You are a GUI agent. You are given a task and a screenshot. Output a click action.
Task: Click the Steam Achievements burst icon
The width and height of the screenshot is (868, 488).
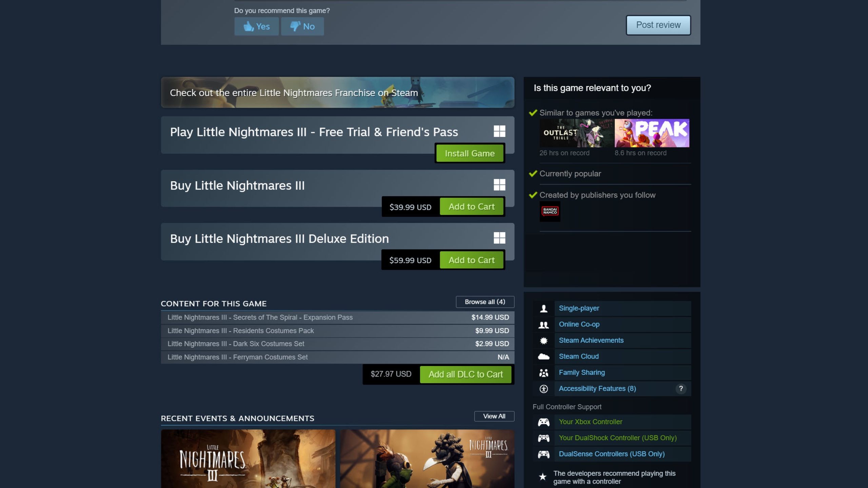pos(544,340)
